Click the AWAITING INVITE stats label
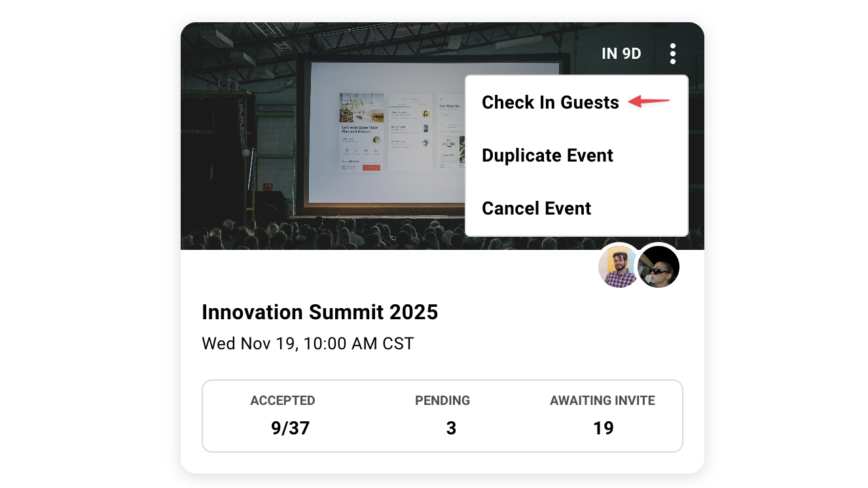Screen dimensions: 868x488 tap(602, 400)
